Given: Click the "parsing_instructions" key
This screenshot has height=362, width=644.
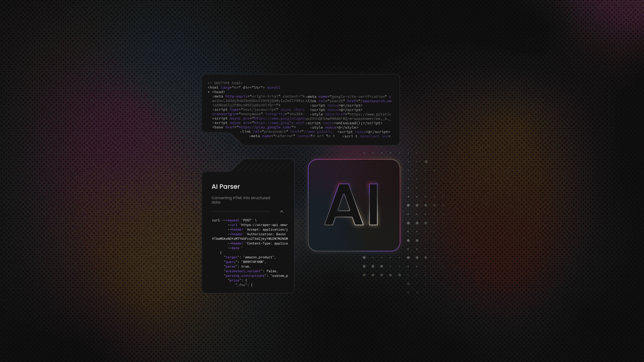Looking at the screenshot, I should tap(245, 276).
